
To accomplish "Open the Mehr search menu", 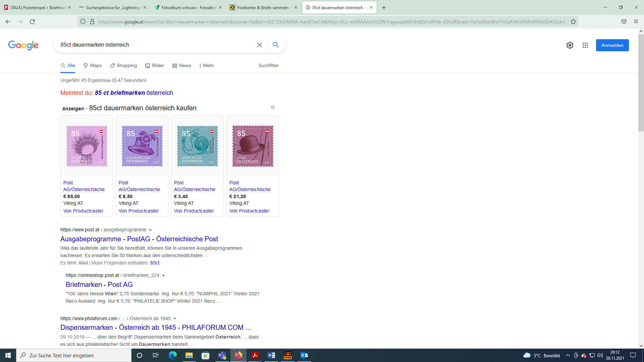I will (x=207, y=65).
